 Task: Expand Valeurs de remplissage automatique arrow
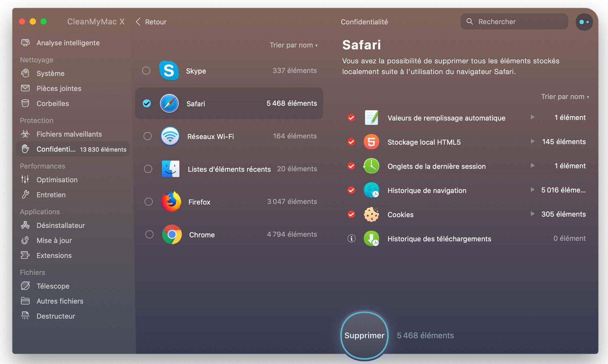coord(533,117)
